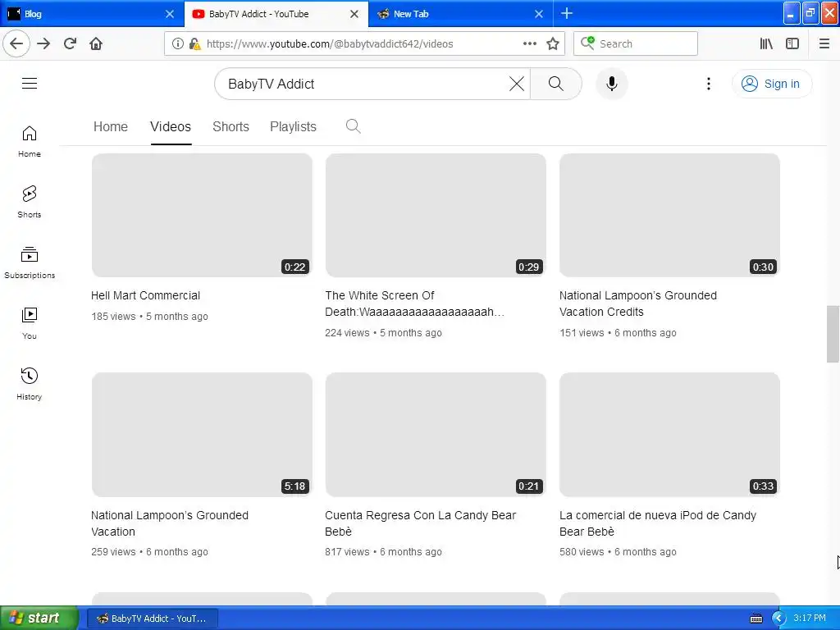Close the New Tab tab

(539, 14)
